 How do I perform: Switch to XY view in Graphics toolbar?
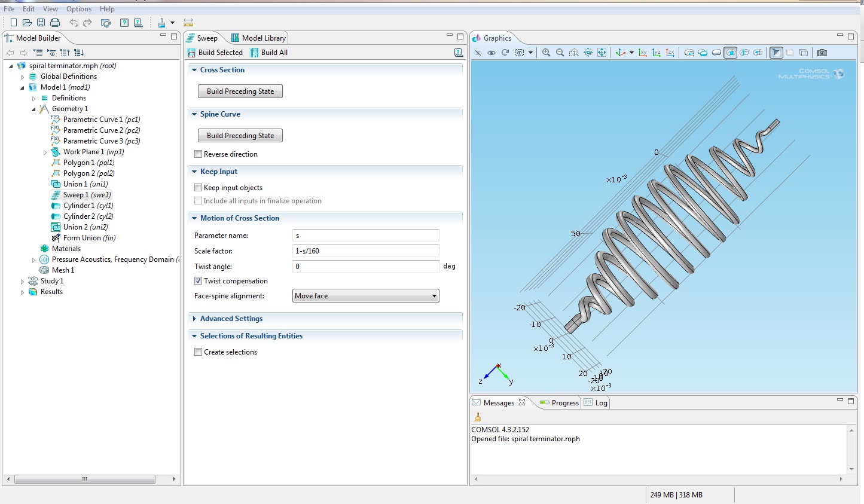[643, 53]
